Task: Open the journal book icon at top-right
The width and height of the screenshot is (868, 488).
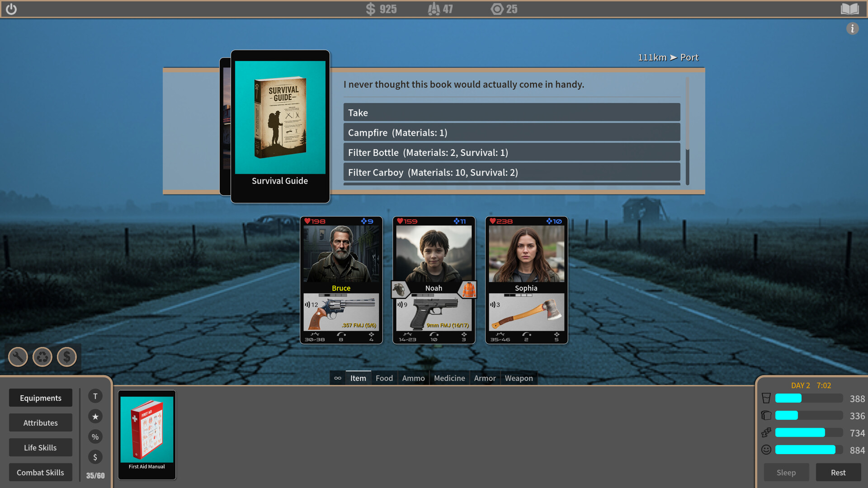Action: [850, 9]
